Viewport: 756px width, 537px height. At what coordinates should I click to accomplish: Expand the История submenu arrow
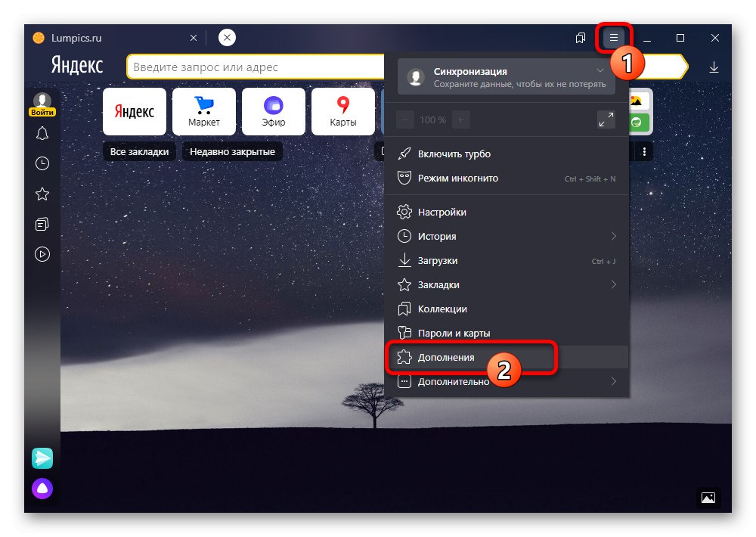pyautogui.click(x=613, y=236)
